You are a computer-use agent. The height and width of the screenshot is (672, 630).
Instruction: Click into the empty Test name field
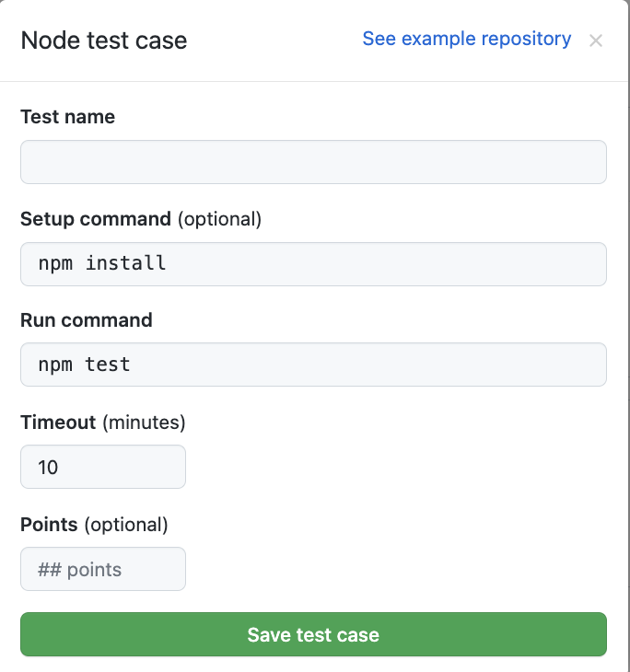point(313,162)
